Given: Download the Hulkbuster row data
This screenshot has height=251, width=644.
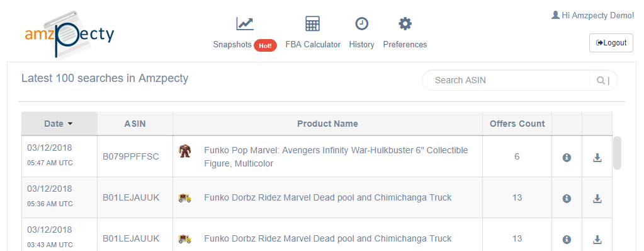Looking at the screenshot, I should click(597, 157).
